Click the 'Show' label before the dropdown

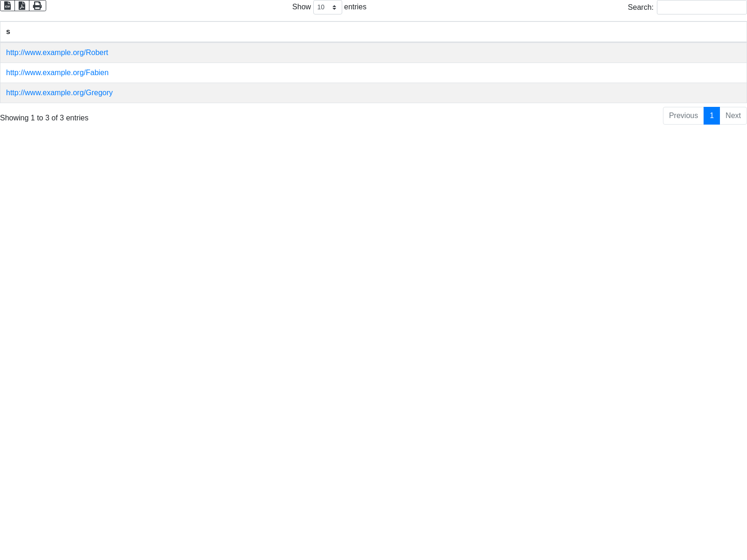pyautogui.click(x=301, y=7)
